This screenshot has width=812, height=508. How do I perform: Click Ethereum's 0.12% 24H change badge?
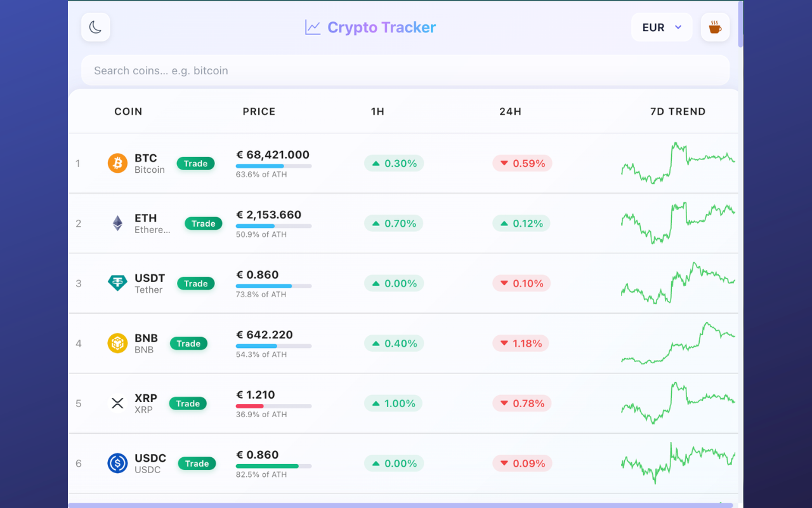click(x=521, y=224)
